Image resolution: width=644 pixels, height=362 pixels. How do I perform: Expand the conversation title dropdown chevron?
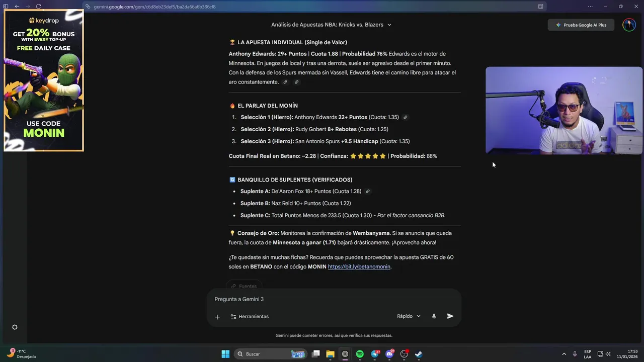pyautogui.click(x=389, y=25)
